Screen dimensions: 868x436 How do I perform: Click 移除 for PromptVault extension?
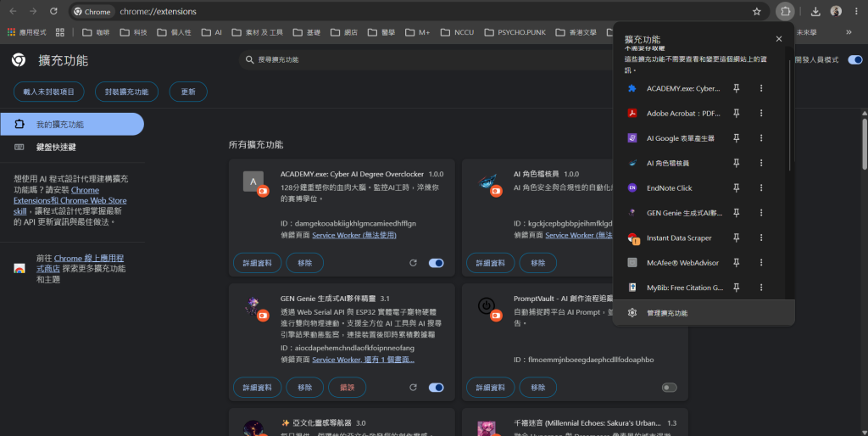coord(538,388)
